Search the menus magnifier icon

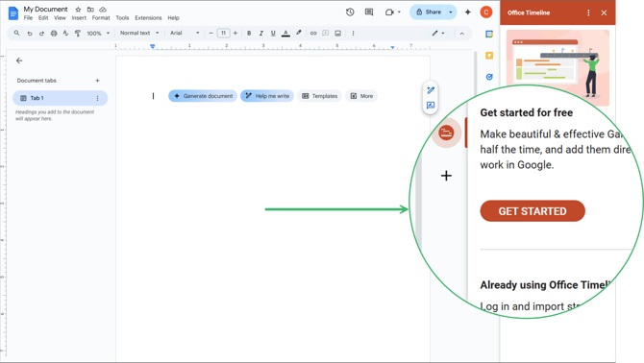click(16, 33)
